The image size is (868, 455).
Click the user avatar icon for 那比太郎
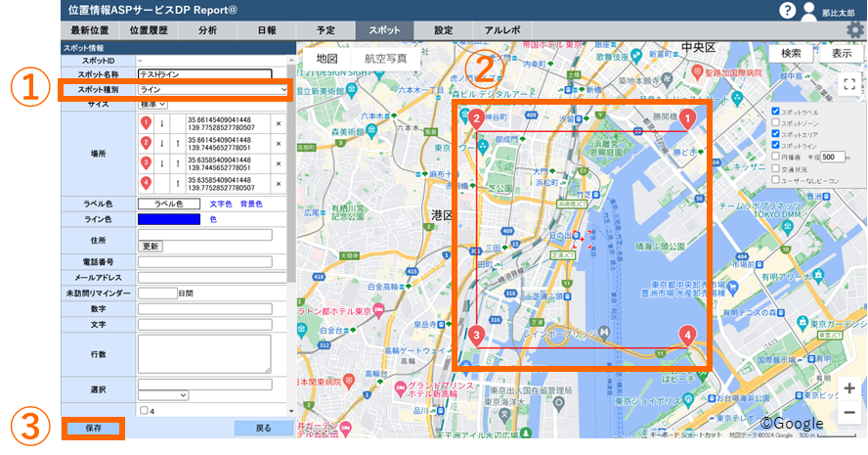click(x=809, y=11)
